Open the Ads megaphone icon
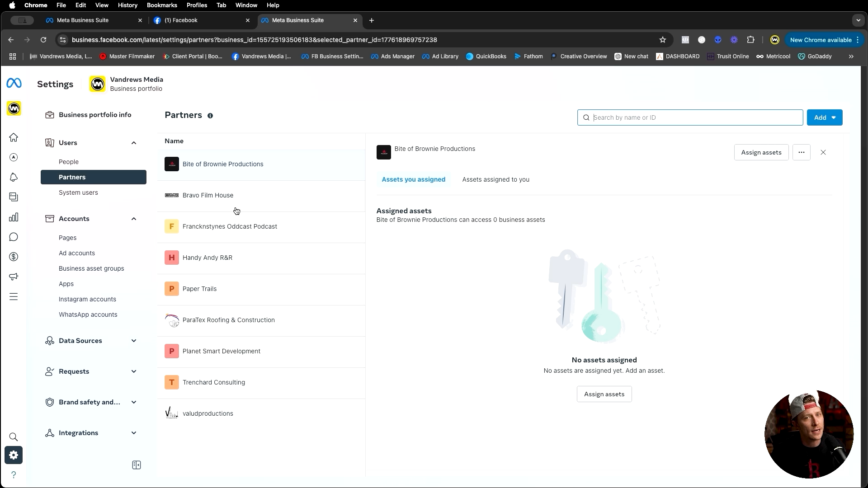This screenshot has width=868, height=488. pyautogui.click(x=14, y=277)
